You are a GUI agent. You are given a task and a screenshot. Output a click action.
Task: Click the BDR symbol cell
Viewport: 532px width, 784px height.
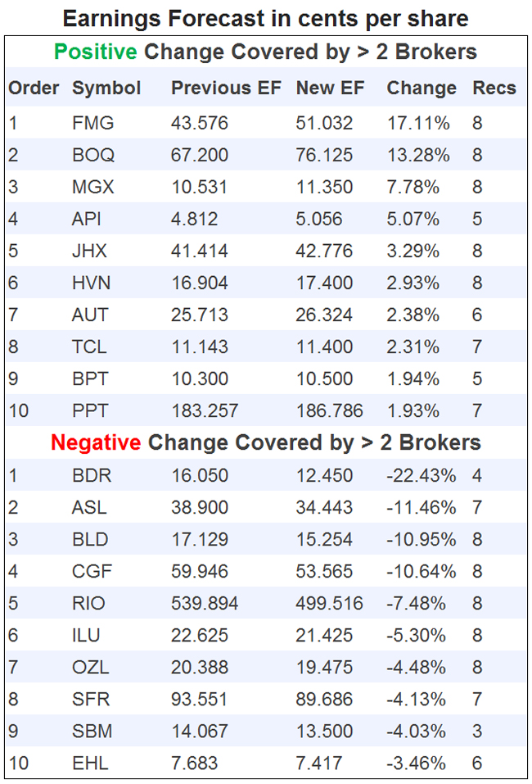pos(92,476)
